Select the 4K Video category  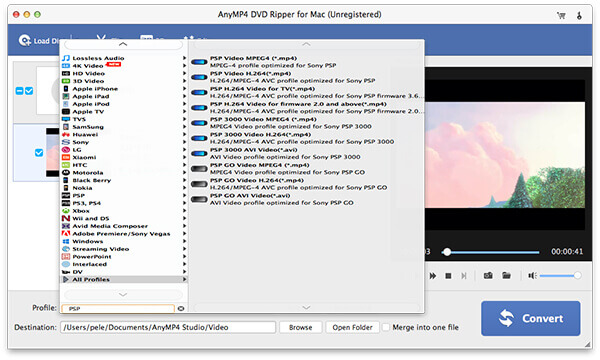coord(124,66)
